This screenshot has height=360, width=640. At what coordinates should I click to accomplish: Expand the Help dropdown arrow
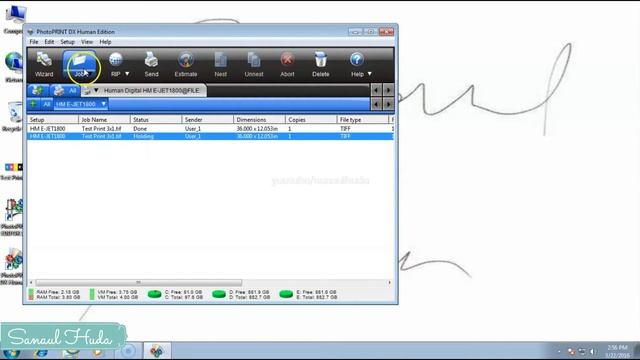pyautogui.click(x=369, y=74)
